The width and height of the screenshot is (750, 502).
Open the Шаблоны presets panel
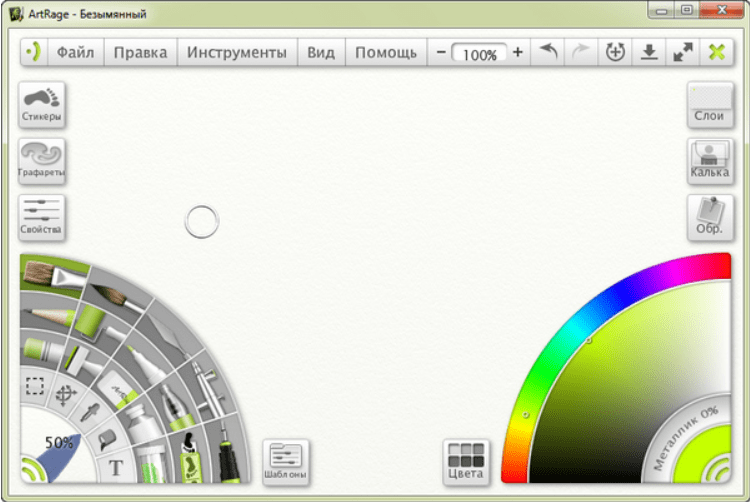285,462
